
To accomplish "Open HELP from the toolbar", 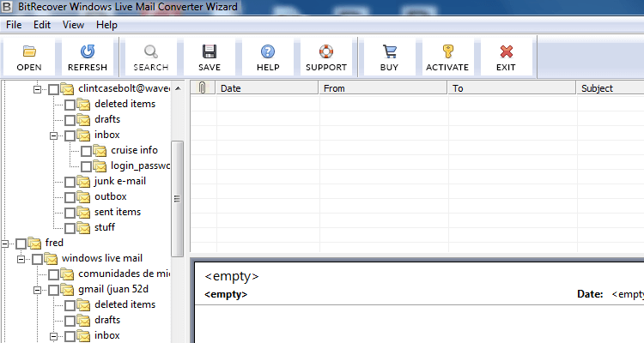I will coord(268,57).
